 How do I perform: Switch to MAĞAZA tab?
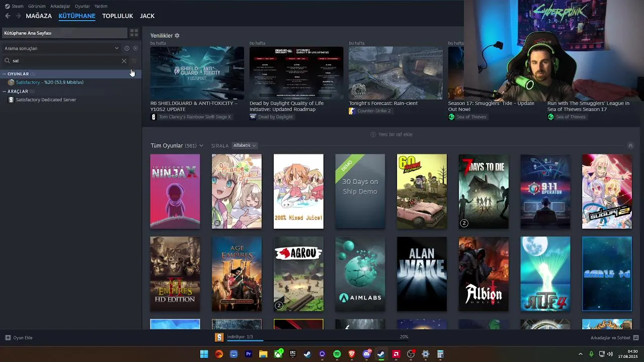pos(39,16)
